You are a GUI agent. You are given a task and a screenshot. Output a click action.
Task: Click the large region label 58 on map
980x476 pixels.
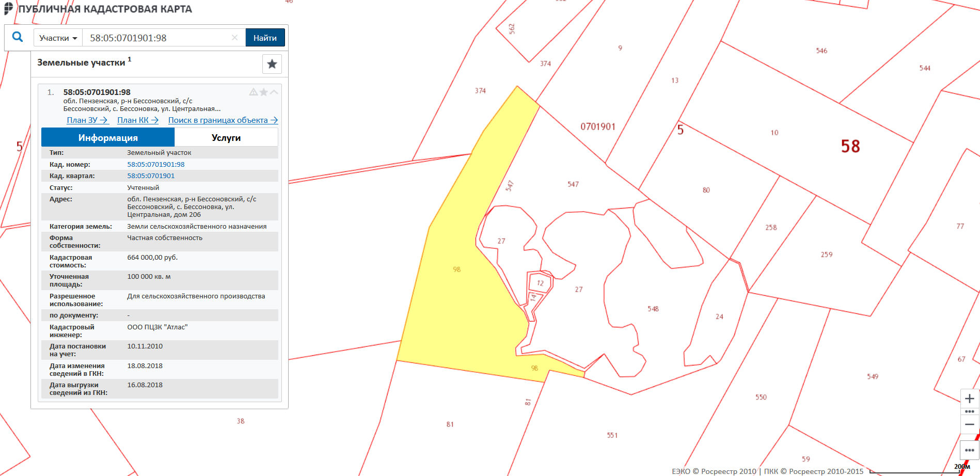click(x=850, y=146)
